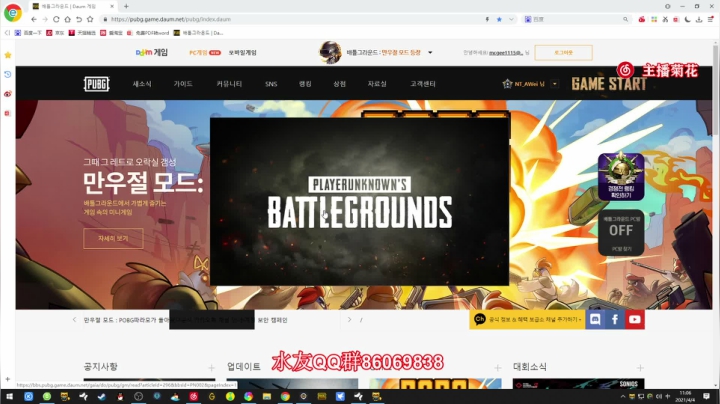This screenshot has width=720, height=404.
Task: Click the scissors screenshot tool icon
Action: 665,19
